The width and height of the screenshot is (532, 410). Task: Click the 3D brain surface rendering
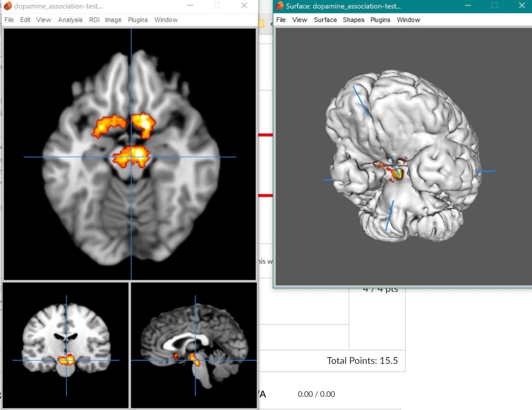tap(402, 160)
